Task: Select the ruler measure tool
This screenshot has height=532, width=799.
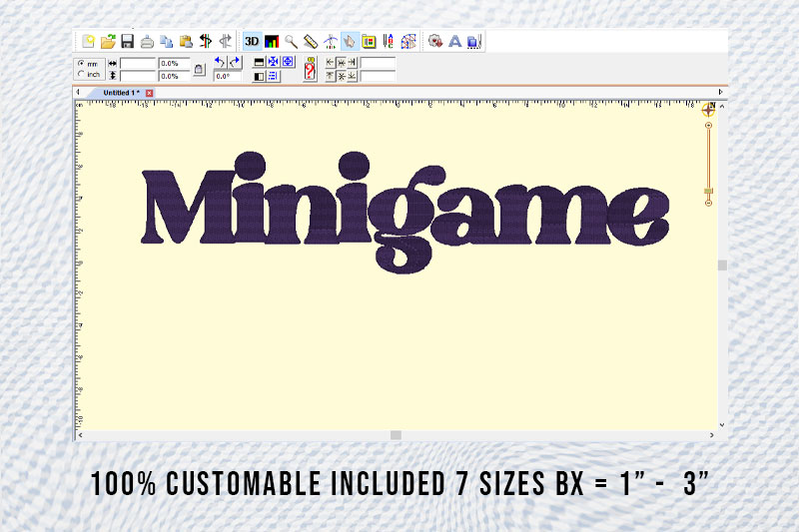Action: point(311,41)
